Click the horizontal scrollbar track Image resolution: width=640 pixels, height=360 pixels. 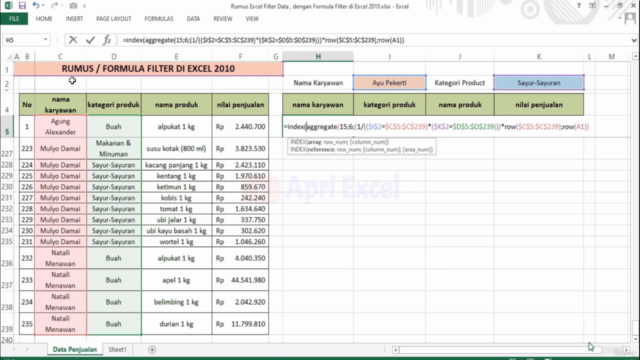[510, 350]
